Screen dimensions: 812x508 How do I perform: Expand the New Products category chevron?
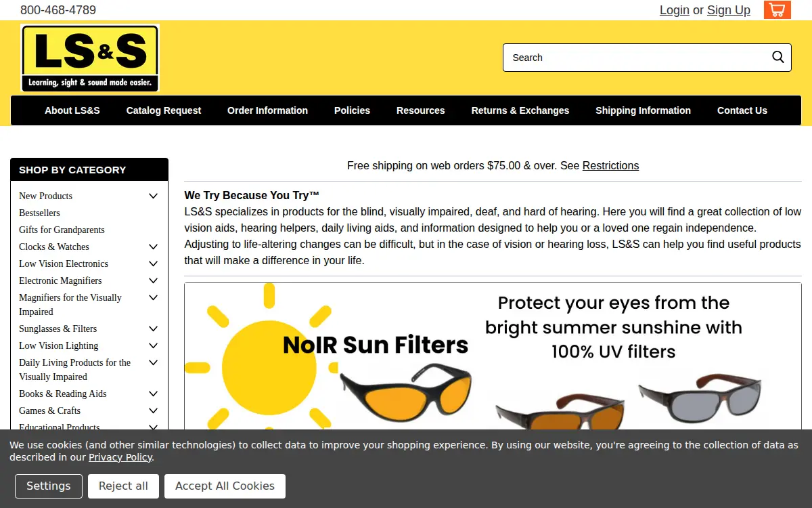(153, 196)
